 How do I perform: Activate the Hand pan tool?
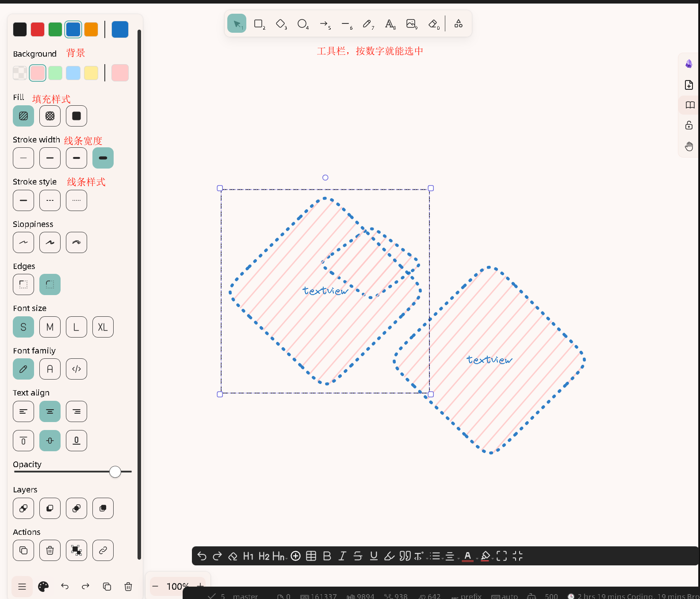pyautogui.click(x=689, y=146)
